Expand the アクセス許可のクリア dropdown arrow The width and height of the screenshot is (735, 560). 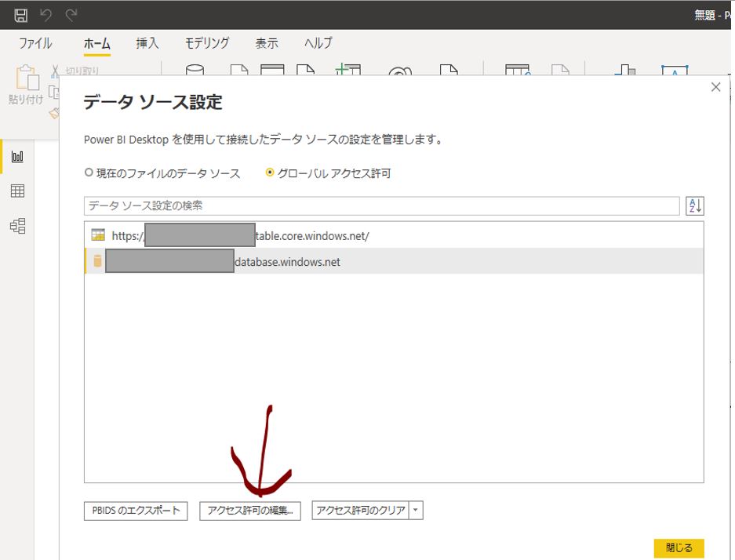coord(416,511)
